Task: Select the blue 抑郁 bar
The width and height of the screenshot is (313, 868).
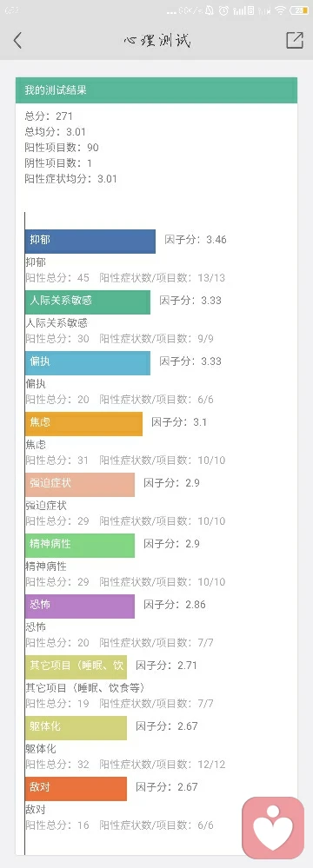Action: pyautogui.click(x=90, y=242)
